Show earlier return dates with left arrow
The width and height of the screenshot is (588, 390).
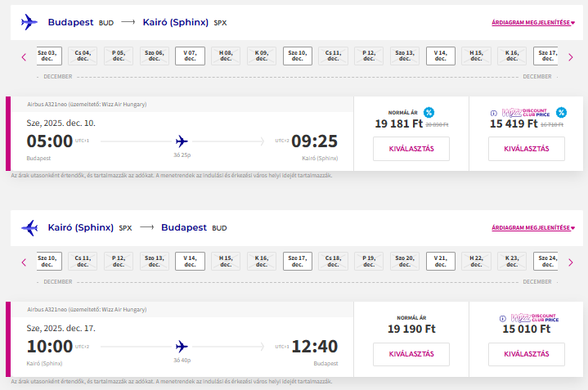(24, 262)
